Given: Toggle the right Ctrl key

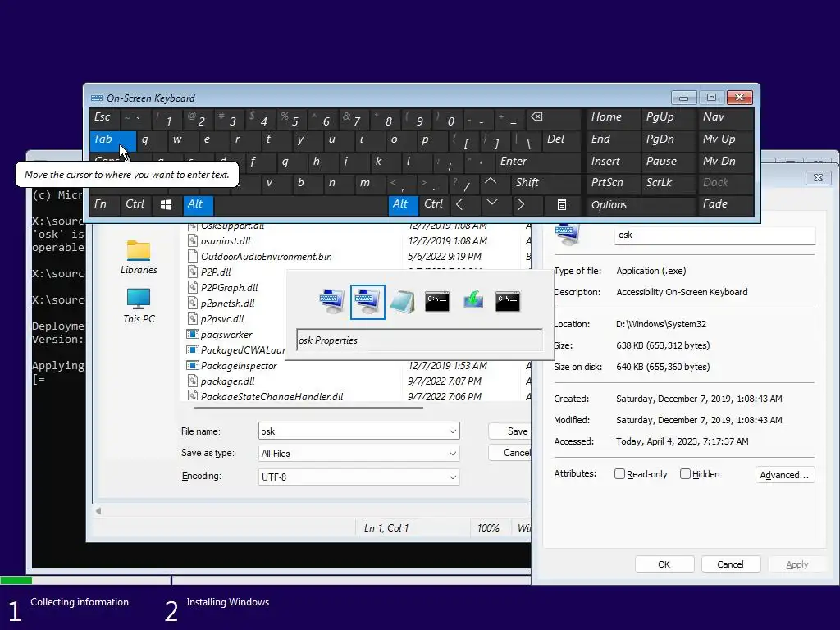Looking at the screenshot, I should [x=434, y=204].
